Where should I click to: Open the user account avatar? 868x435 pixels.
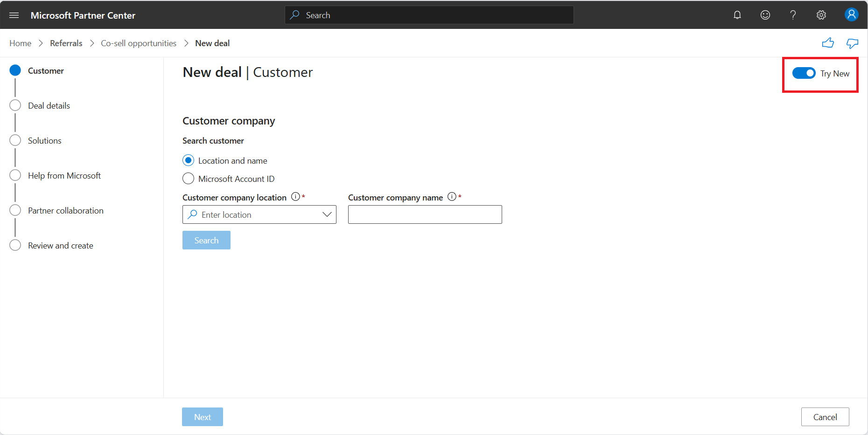click(852, 14)
